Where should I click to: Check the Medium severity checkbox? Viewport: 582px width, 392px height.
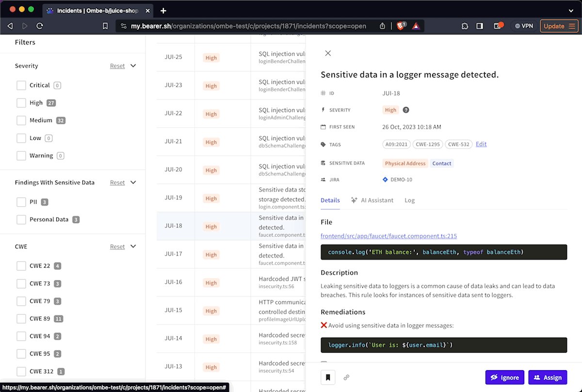pos(21,120)
